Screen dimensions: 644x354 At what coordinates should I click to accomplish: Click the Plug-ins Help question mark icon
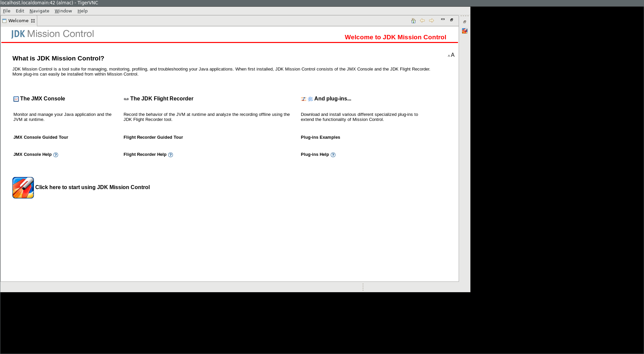[x=333, y=155]
